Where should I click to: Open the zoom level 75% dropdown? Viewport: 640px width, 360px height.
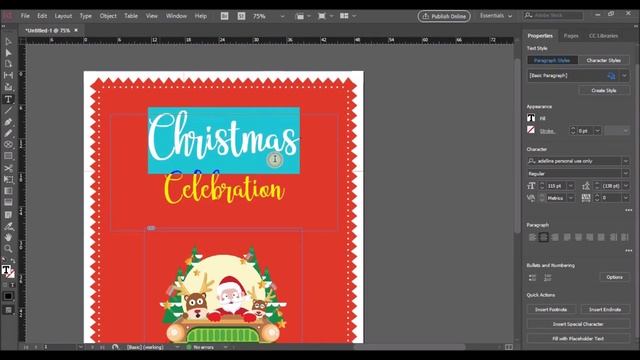tap(282, 16)
